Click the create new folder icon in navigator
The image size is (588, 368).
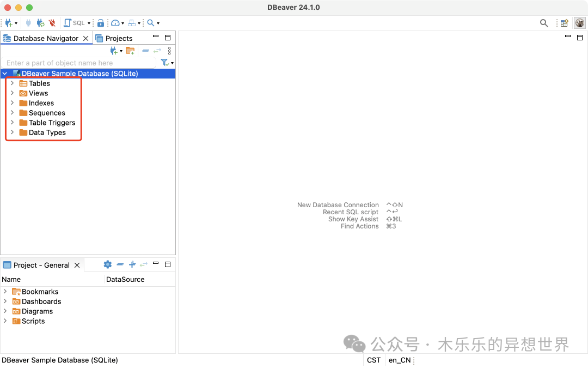click(x=130, y=51)
